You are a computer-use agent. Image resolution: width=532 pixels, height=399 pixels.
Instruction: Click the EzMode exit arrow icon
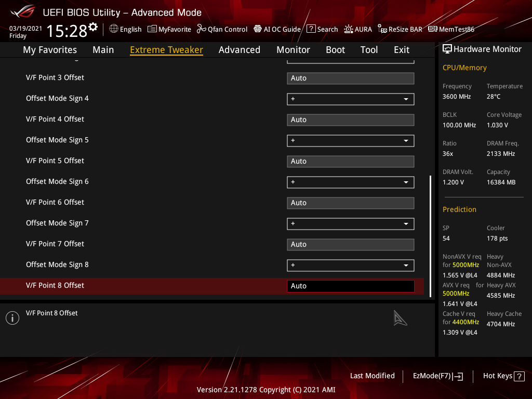coord(458,376)
